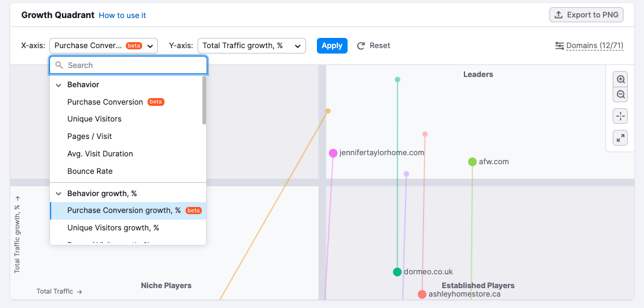Click the small light-red trail start point
Viewport: 644px width, 308px height.
(x=425, y=134)
